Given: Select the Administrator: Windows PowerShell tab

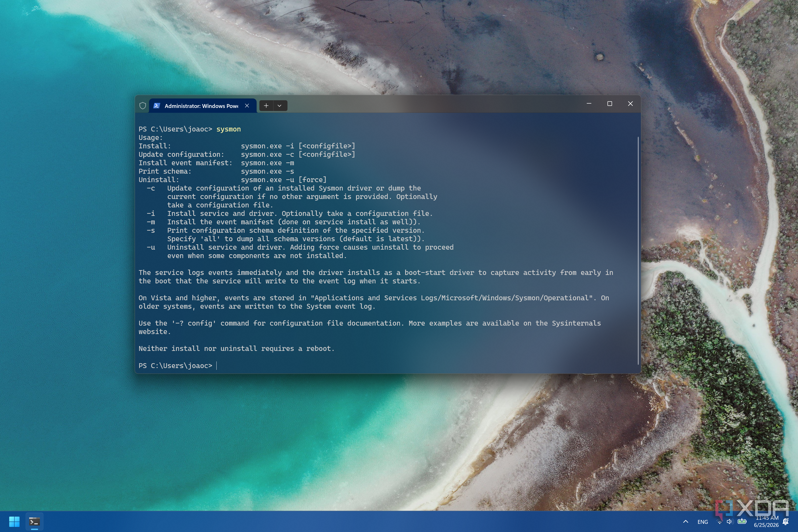Looking at the screenshot, I should pyautogui.click(x=203, y=106).
